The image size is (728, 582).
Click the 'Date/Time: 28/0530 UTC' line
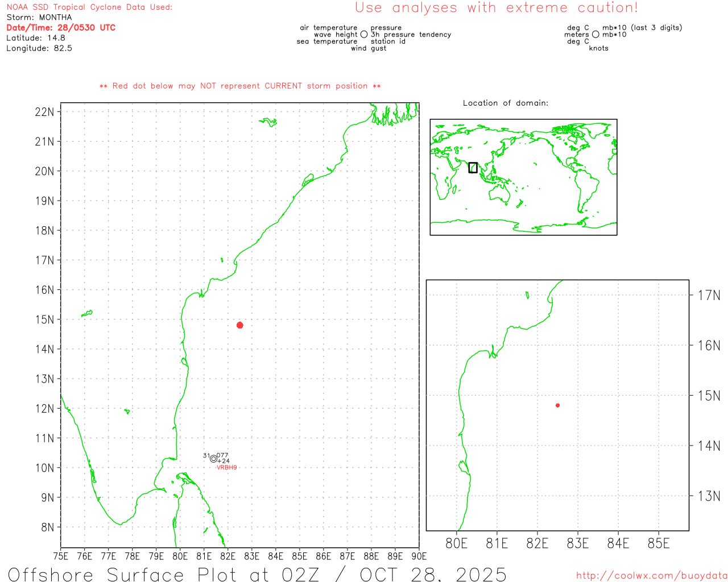click(61, 28)
